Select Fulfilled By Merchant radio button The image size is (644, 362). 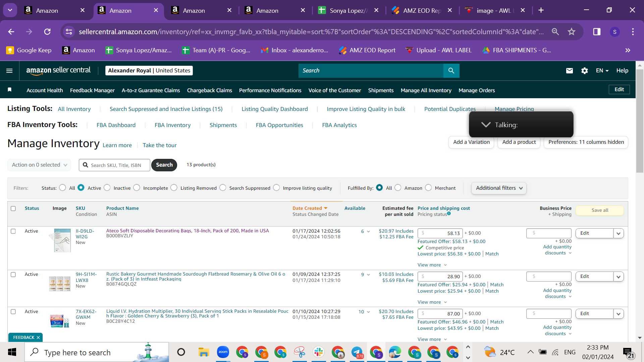pos(428,188)
